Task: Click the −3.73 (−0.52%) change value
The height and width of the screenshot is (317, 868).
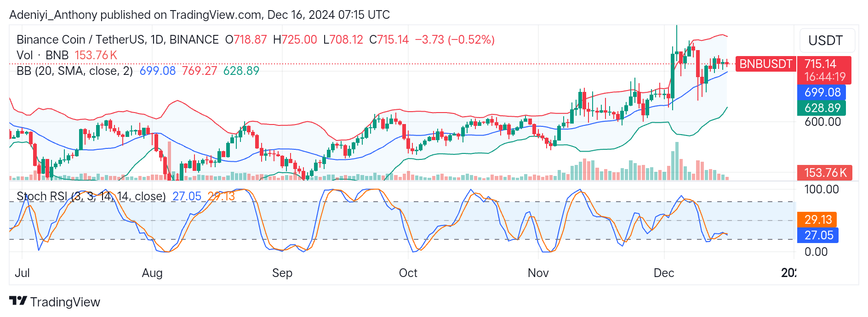Action: tap(455, 40)
